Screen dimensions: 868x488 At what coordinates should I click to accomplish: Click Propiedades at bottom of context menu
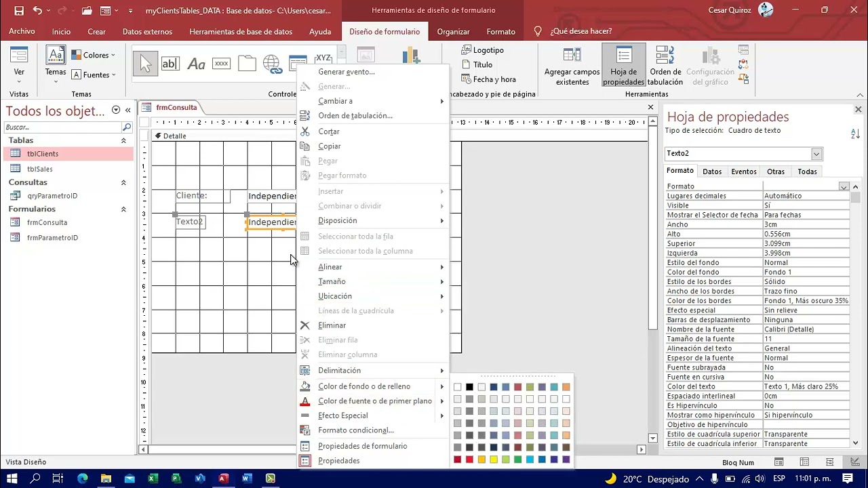point(373,461)
